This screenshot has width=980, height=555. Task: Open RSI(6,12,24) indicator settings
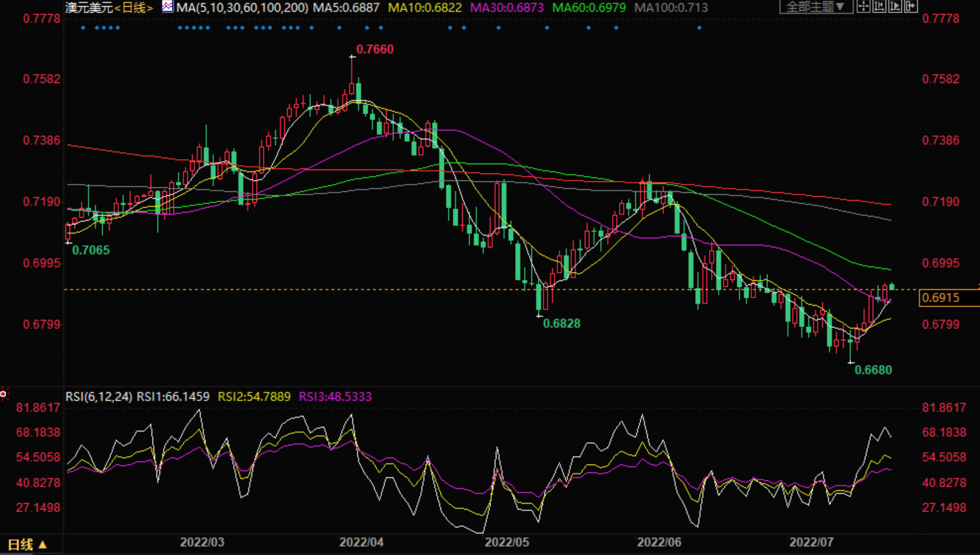point(98,397)
